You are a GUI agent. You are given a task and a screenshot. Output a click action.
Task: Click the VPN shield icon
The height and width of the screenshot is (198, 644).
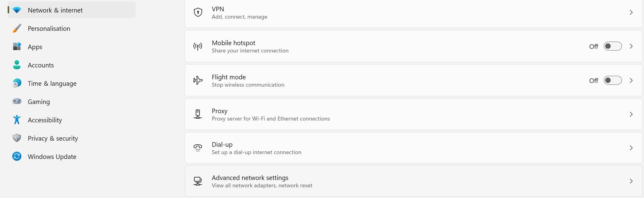point(198,12)
